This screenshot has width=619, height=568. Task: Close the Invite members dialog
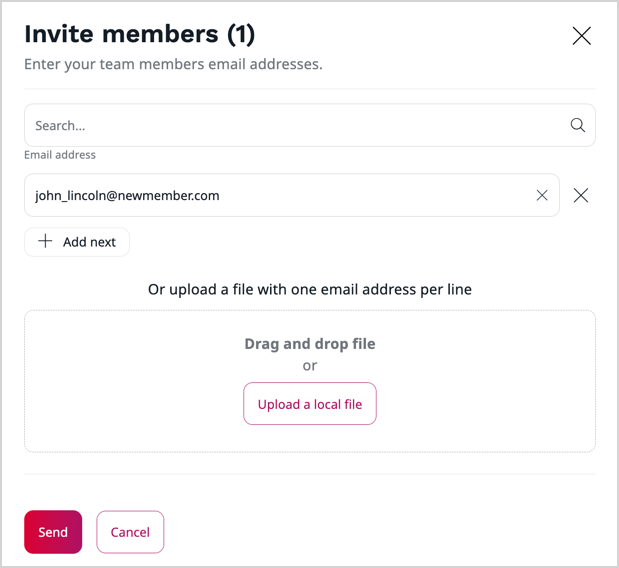[581, 36]
